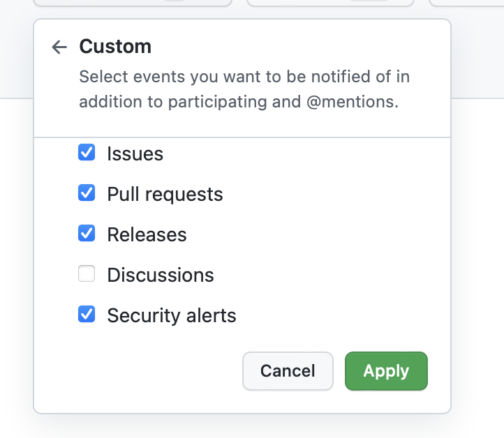Uncheck the Issues checkbox
This screenshot has height=438, width=504.
(x=87, y=153)
